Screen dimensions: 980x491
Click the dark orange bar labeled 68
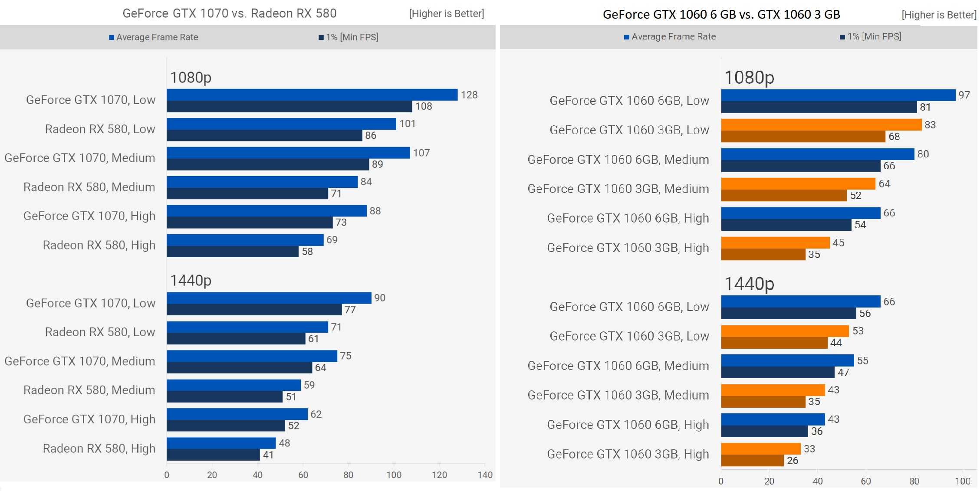click(x=803, y=137)
